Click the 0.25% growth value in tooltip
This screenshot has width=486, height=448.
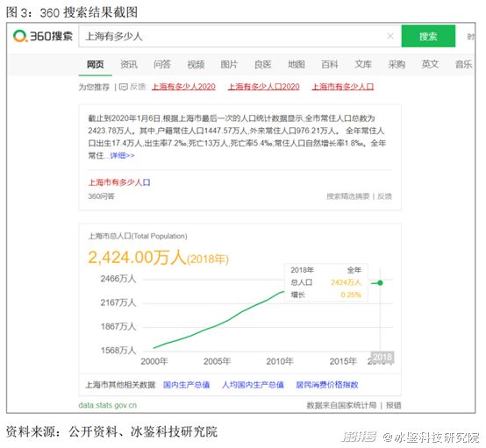[x=351, y=295]
